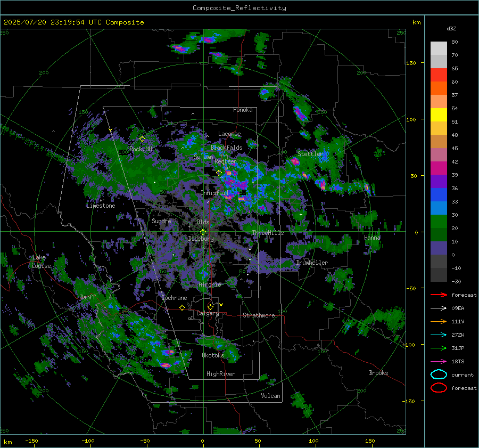This screenshot has width=479, height=448.
Task: Click the Composite_Reflectivity title text
Action: click(240, 8)
